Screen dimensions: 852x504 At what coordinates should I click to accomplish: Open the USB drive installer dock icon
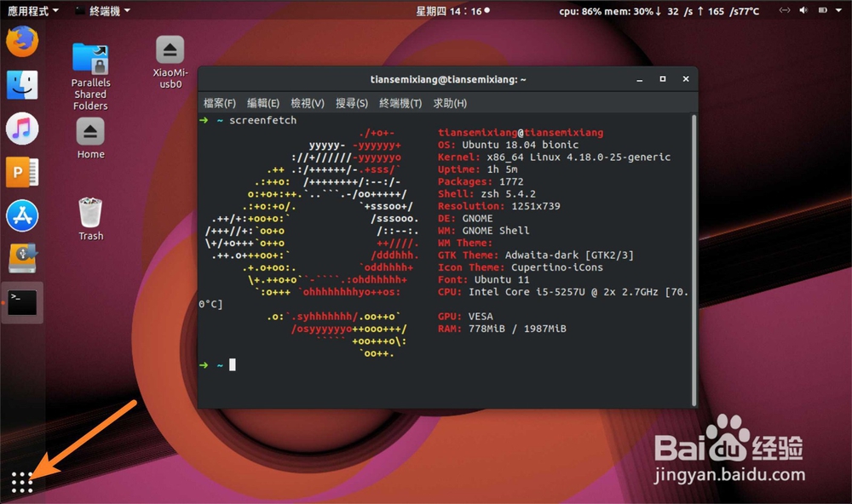click(22, 258)
